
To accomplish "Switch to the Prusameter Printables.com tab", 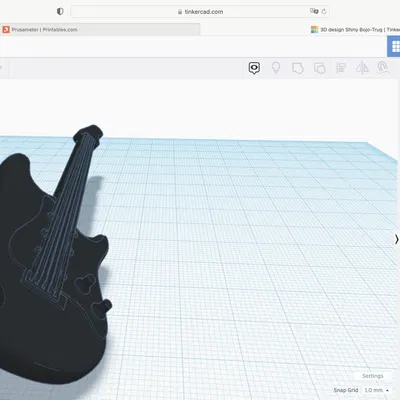I will tap(100, 29).
